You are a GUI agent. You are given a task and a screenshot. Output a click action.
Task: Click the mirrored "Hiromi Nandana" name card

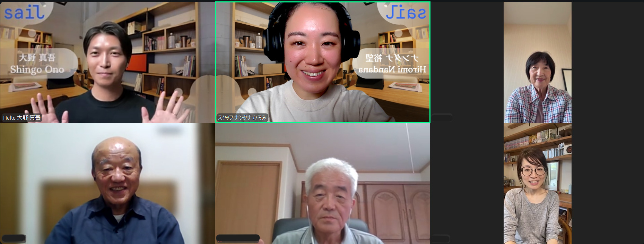coord(392,64)
